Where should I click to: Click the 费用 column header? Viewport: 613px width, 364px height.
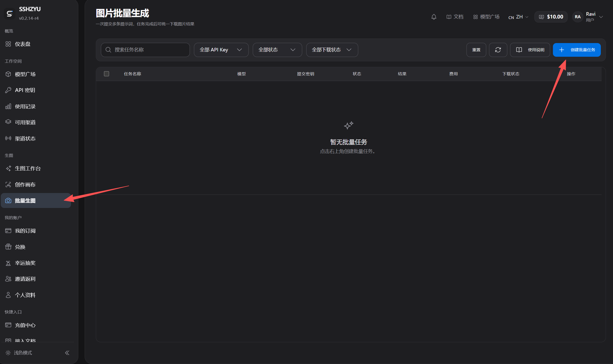(453, 74)
